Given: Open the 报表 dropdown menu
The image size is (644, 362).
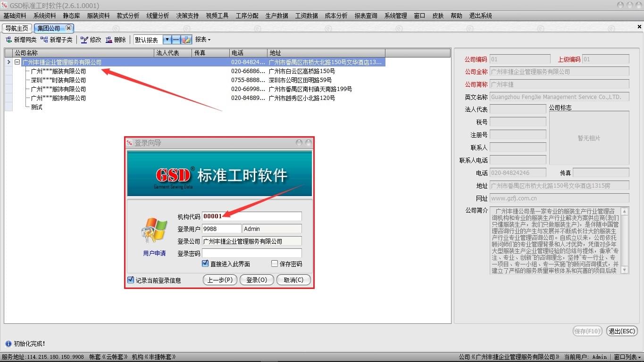Looking at the screenshot, I should point(203,40).
